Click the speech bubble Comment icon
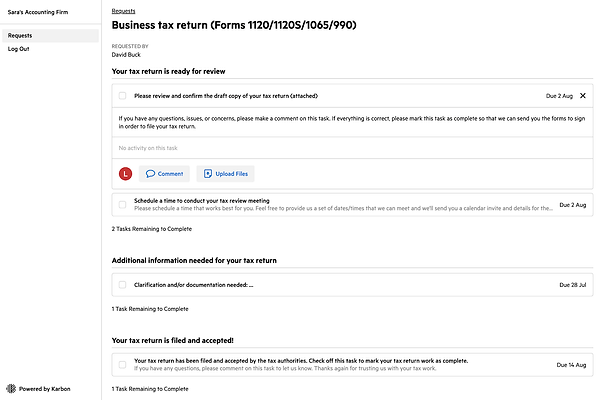Viewport: 600px width, 400px height. pyautogui.click(x=150, y=174)
